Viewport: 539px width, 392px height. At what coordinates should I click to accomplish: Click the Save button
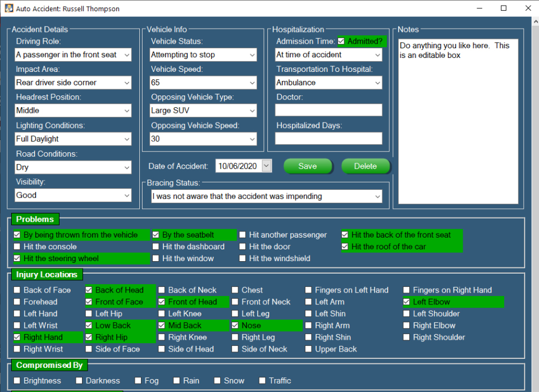[x=308, y=166]
